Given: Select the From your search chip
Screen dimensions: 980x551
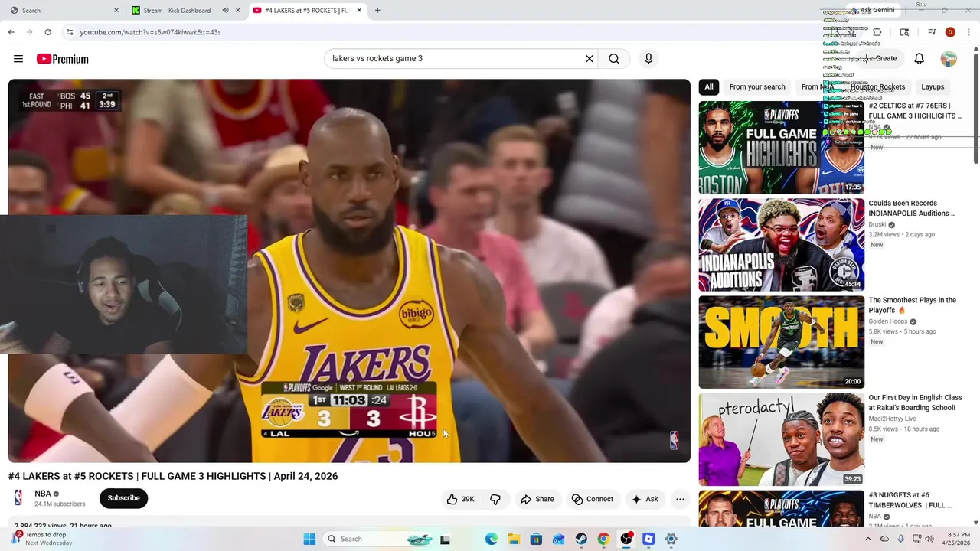Looking at the screenshot, I should pos(757,87).
